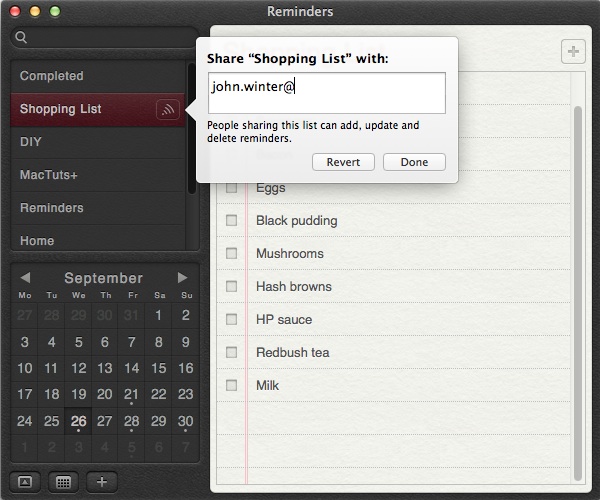Create a new list with bottom plus button
Image resolution: width=600 pixels, height=500 pixels.
pyautogui.click(x=102, y=482)
